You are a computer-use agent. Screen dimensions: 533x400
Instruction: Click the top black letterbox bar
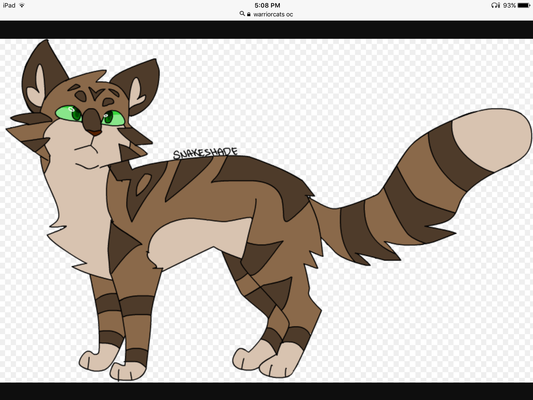266,30
